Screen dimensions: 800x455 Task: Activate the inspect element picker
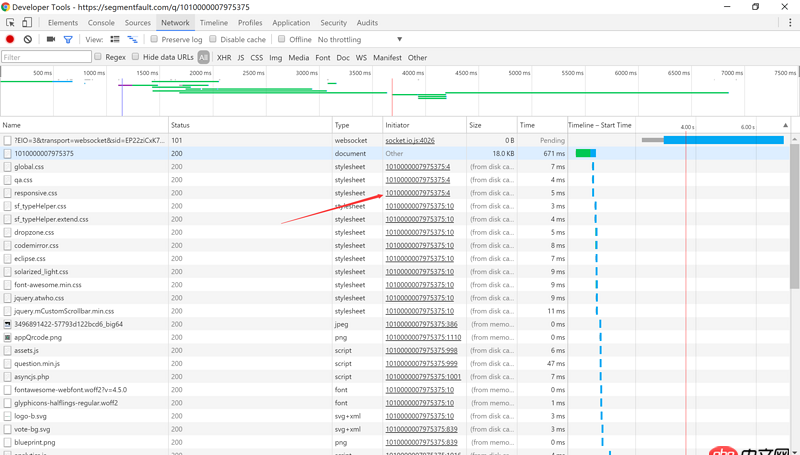(10, 22)
